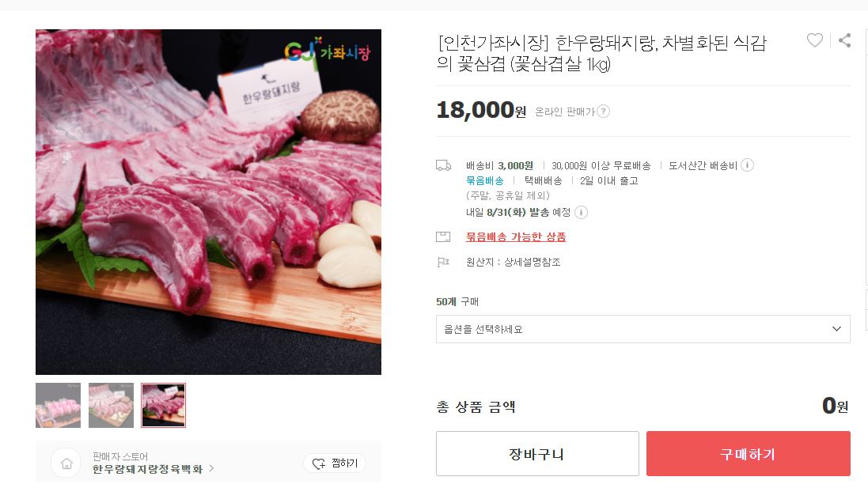Image resolution: width=868 pixels, height=488 pixels.
Task: Click the share icon
Action: [x=845, y=40]
